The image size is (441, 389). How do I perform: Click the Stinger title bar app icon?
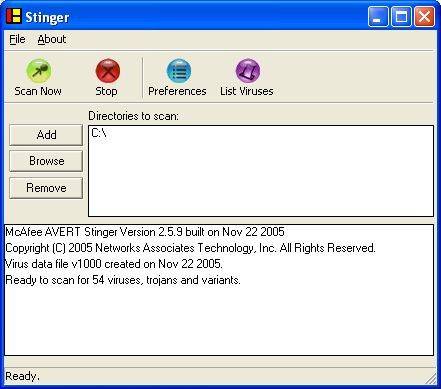pyautogui.click(x=14, y=16)
